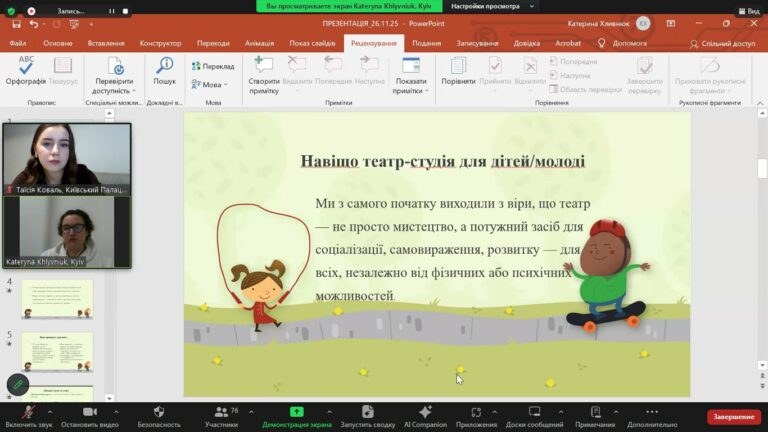The width and height of the screenshot is (768, 432).
Task: Open the Показати примітки dropdown
Action: click(410, 91)
